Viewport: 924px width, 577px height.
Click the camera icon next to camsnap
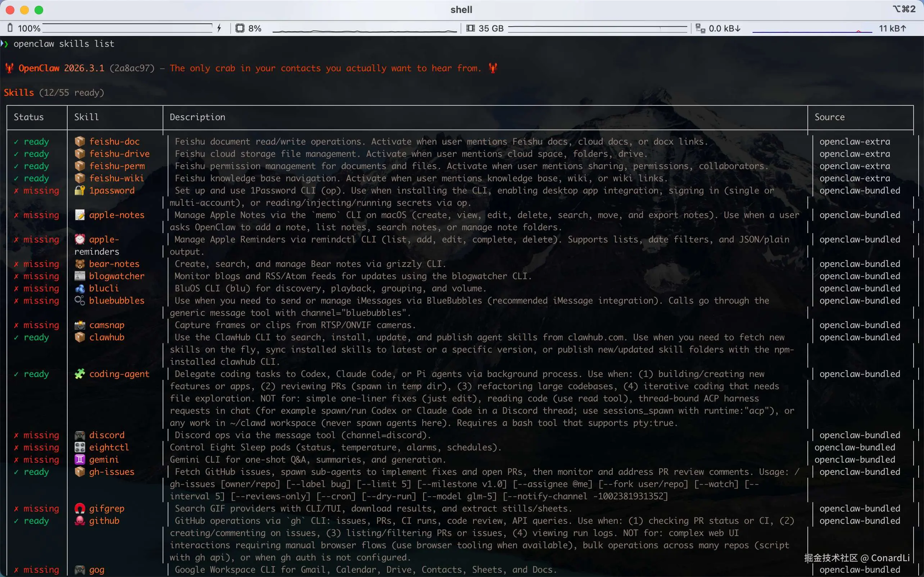(80, 325)
